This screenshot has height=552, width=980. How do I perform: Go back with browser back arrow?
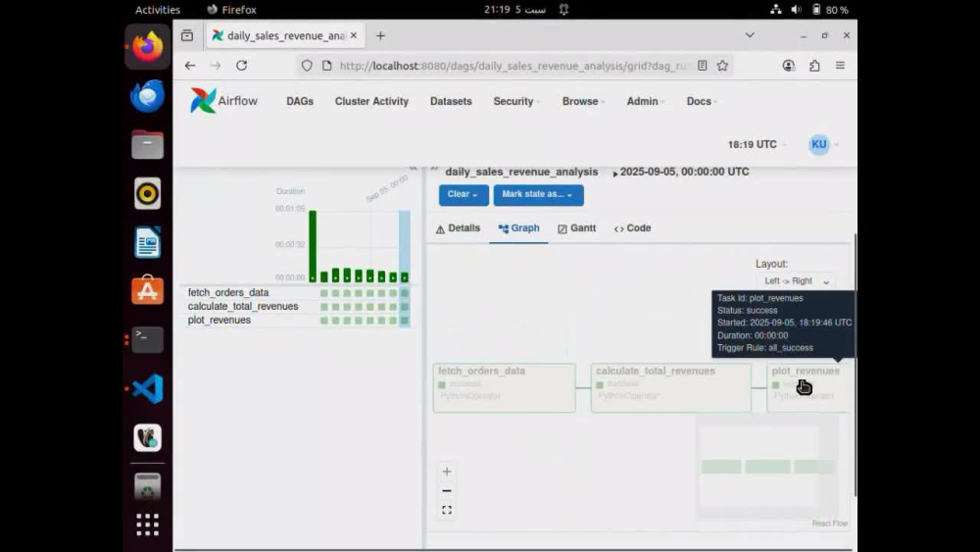(190, 66)
